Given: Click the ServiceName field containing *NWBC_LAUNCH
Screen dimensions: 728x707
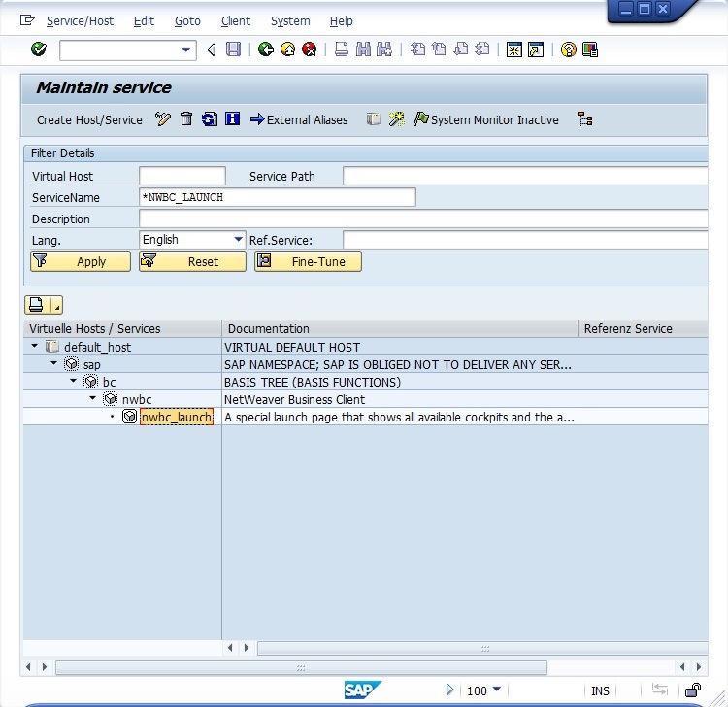Looking at the screenshot, I should coord(278,197).
